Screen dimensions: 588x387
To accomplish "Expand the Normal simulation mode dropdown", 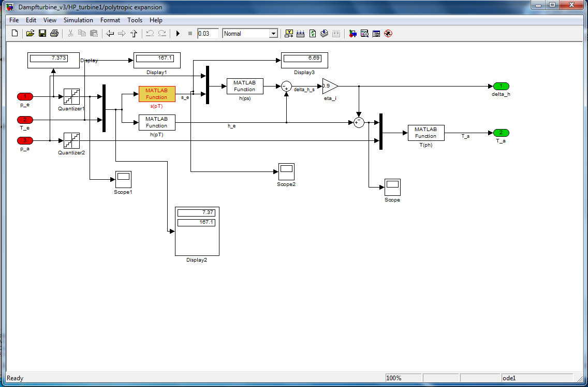I will (x=273, y=34).
